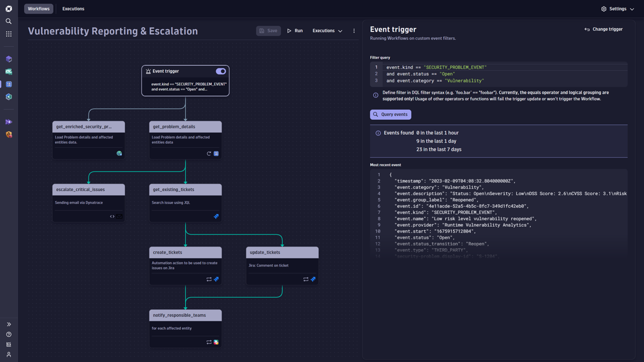Click the three-dot more options menu
The image size is (644, 362).
(x=354, y=31)
